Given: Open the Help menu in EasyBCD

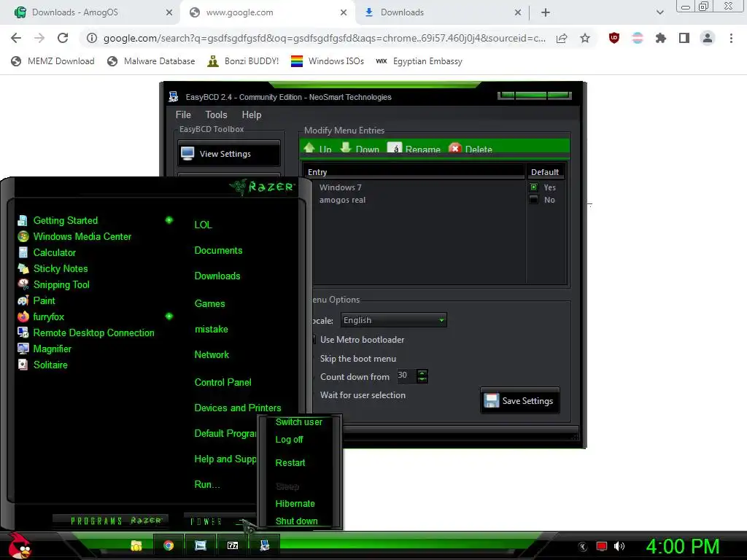Looking at the screenshot, I should tap(252, 114).
